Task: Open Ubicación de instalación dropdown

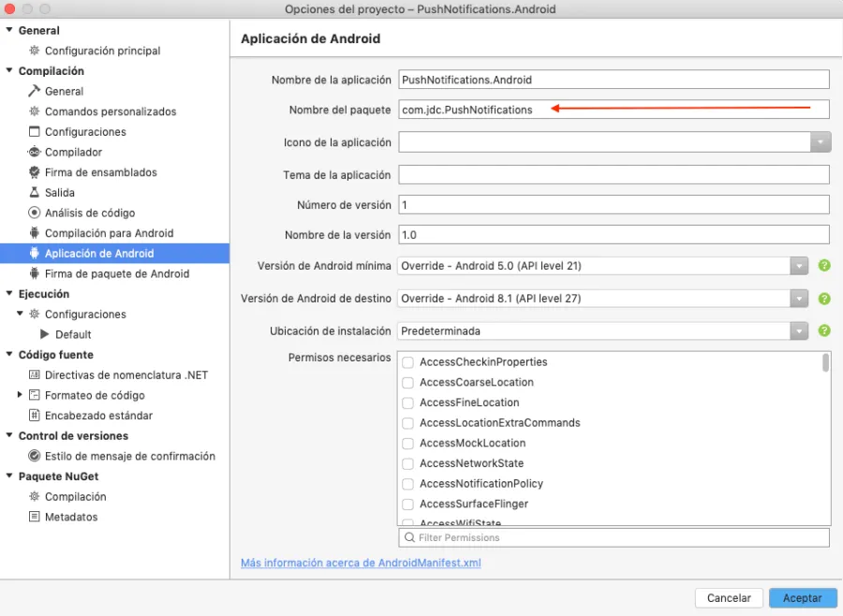Action: (800, 331)
